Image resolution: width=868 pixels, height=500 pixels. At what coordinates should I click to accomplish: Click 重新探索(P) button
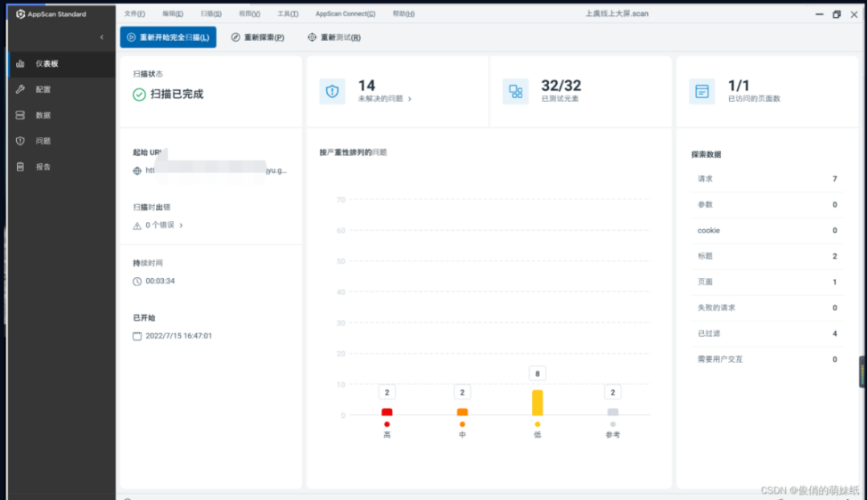coord(258,37)
